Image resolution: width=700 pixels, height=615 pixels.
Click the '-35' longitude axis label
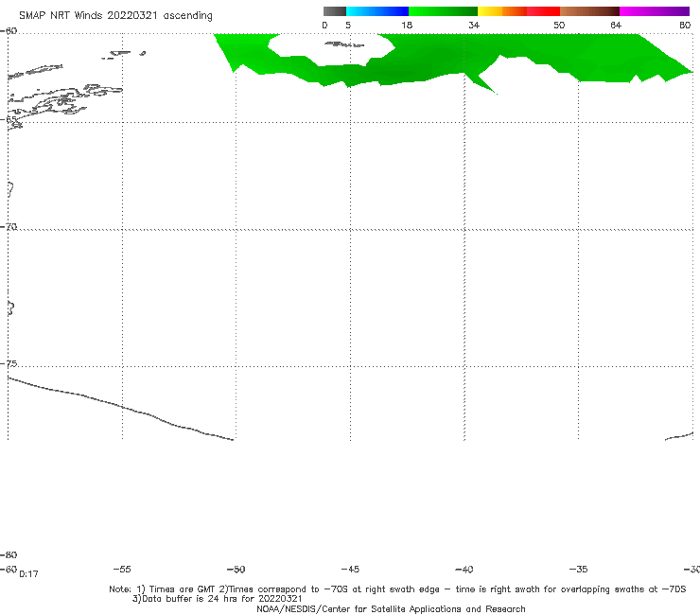click(x=578, y=569)
